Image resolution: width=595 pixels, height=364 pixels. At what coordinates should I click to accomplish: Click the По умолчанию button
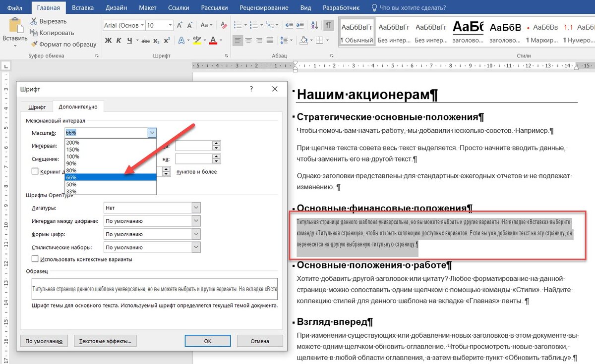(44, 341)
